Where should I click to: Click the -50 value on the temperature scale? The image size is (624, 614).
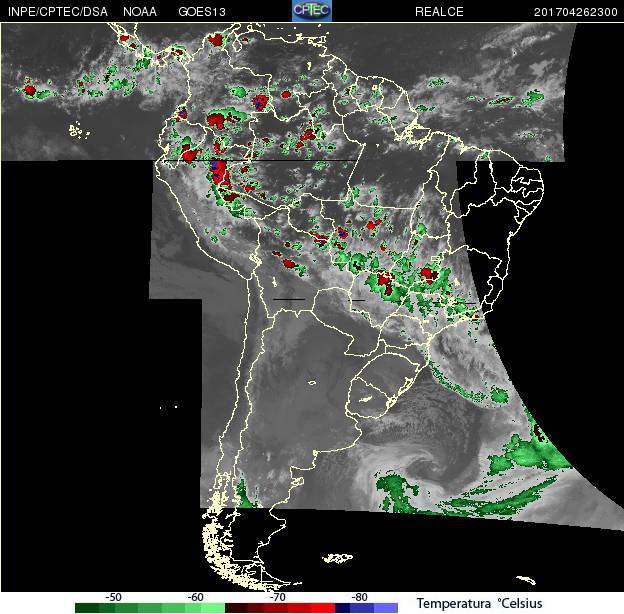pos(113,597)
